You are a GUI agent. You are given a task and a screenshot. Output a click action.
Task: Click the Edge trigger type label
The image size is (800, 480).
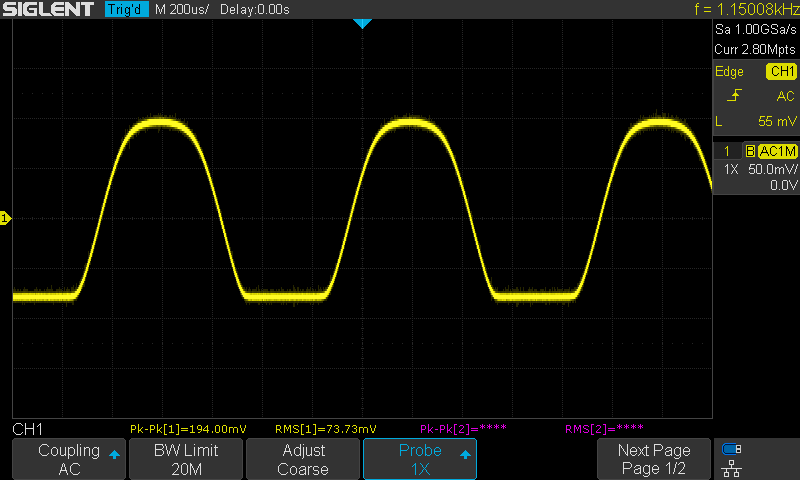729,71
